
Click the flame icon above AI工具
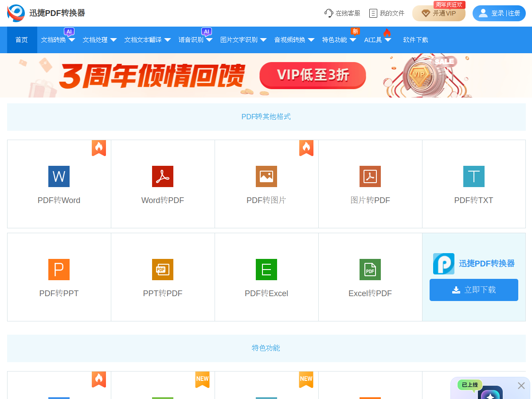pyautogui.click(x=387, y=32)
